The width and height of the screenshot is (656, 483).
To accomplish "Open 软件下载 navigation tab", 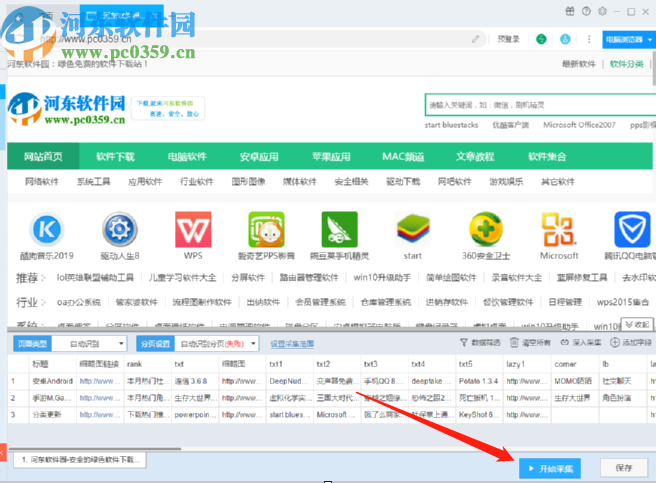I will (115, 156).
